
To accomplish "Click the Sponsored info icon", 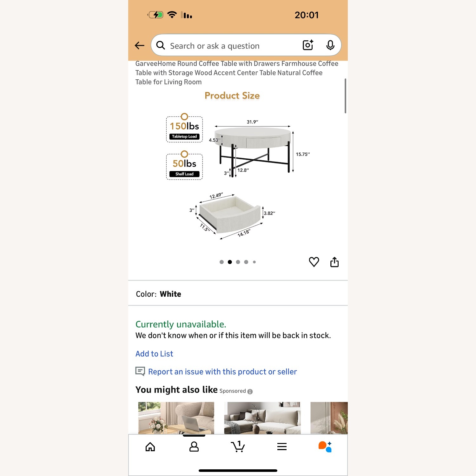I will click(250, 392).
